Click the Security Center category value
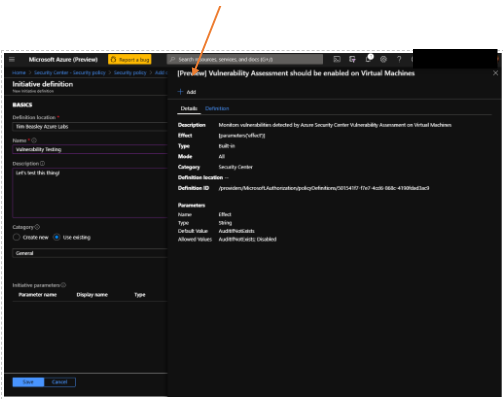503x399 pixels. (235, 167)
